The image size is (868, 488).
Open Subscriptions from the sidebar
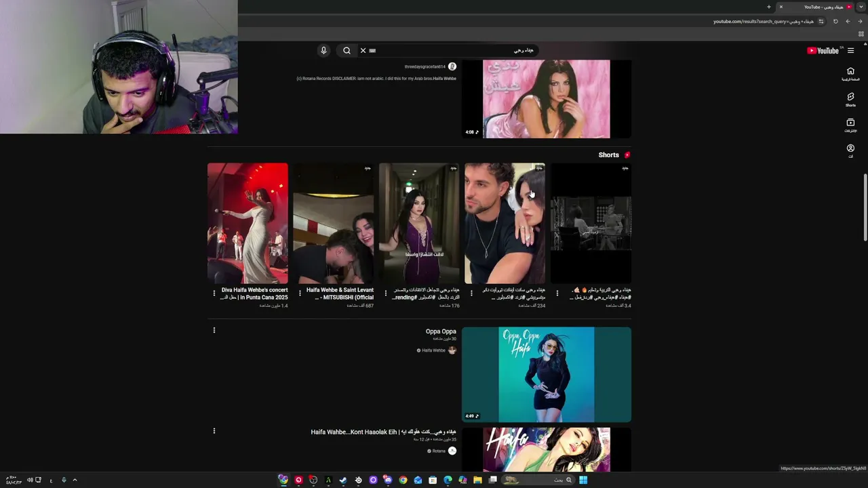click(850, 125)
